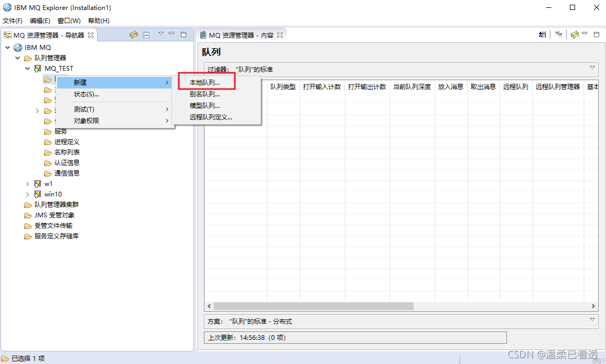Screen dimensions: 606x364
Task: Close the 导航器 tab with its X
Action: click(91, 35)
